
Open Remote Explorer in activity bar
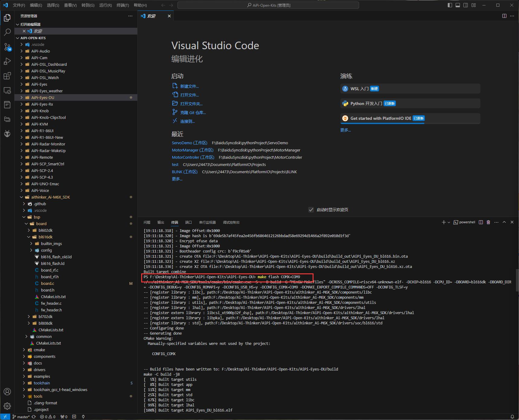7,90
